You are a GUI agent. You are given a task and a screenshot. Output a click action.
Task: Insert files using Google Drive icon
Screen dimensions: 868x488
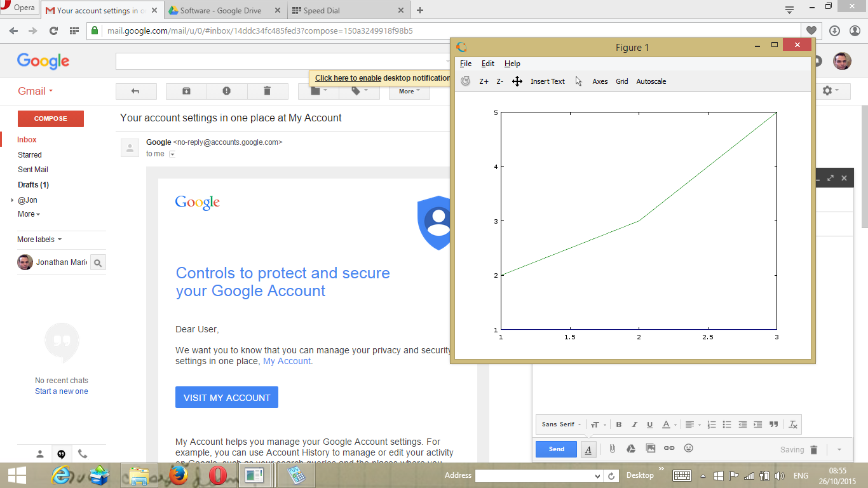click(x=631, y=449)
